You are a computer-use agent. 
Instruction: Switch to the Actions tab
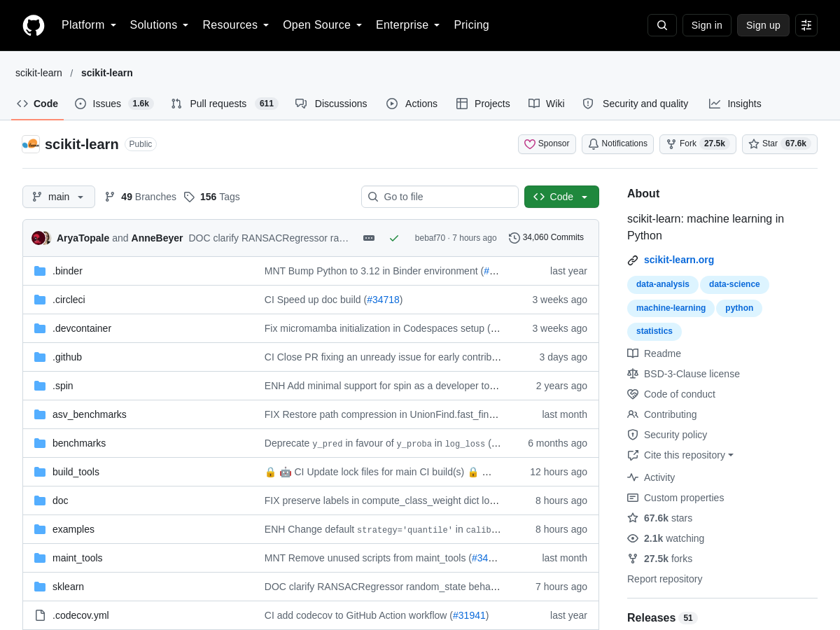[x=412, y=104]
